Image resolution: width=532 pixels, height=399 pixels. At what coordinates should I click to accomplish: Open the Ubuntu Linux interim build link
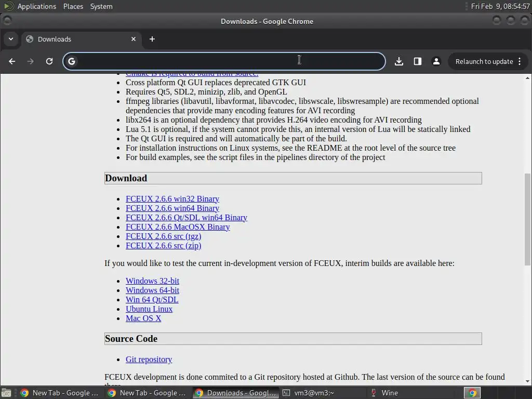[x=149, y=309]
